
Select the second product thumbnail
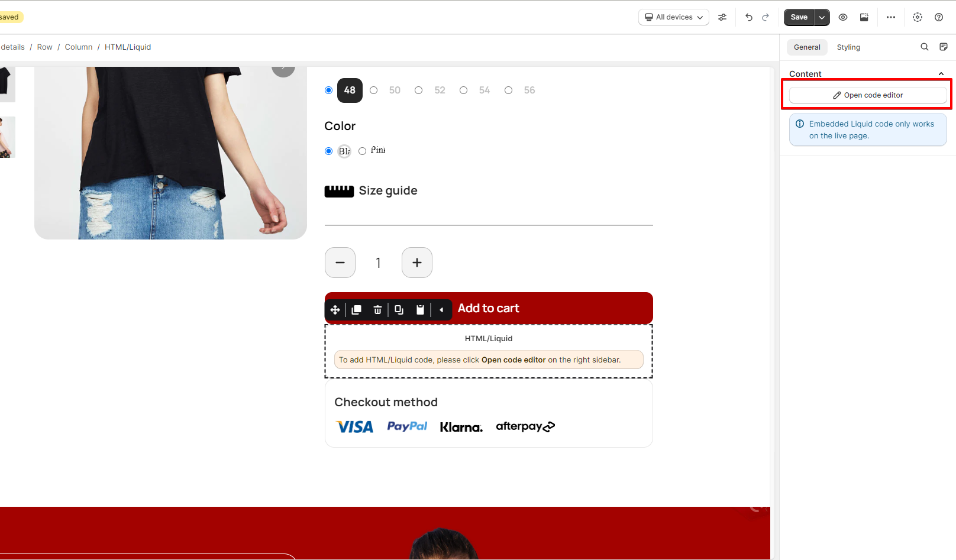point(7,137)
